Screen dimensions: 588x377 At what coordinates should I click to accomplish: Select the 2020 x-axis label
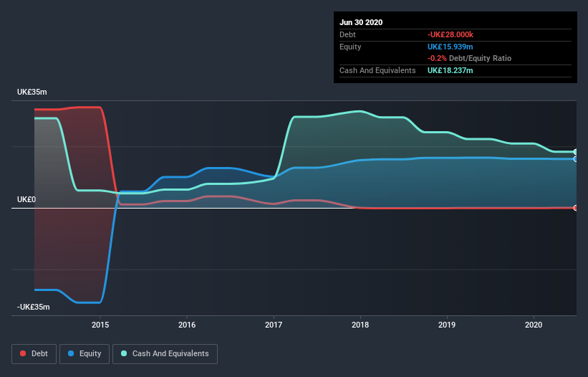point(534,325)
